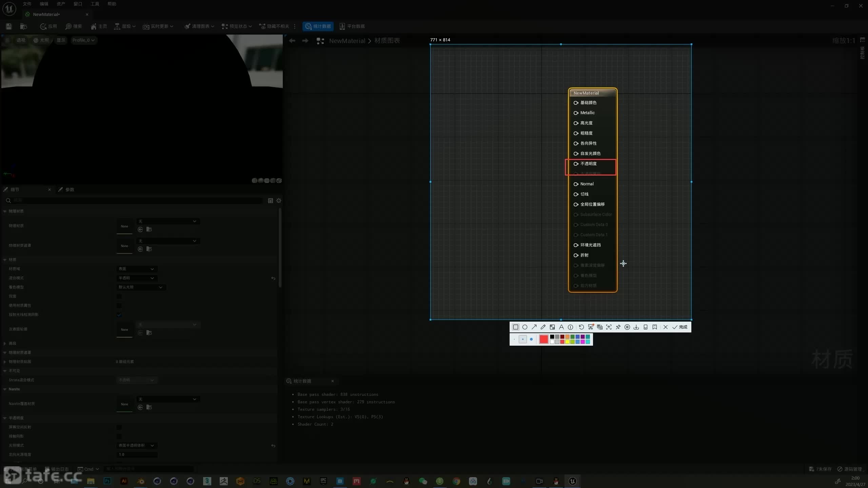Open the 混合模式 dropdown in material settings
The image size is (868, 488).
point(135,278)
